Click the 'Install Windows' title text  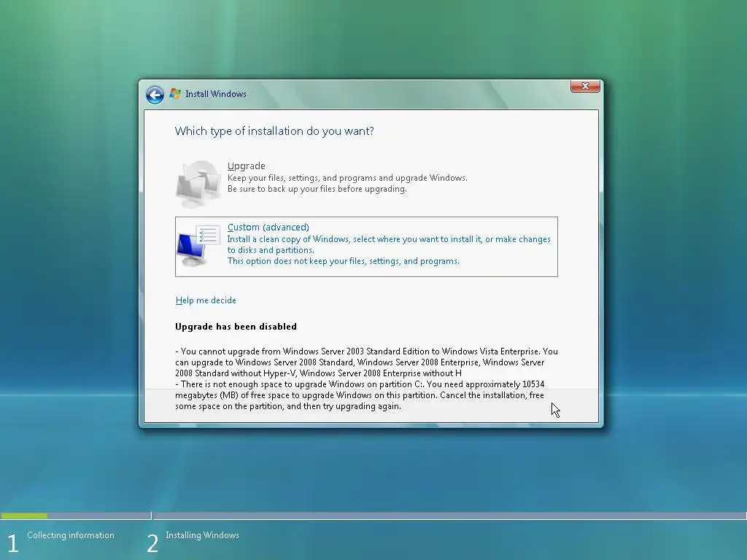216,94
